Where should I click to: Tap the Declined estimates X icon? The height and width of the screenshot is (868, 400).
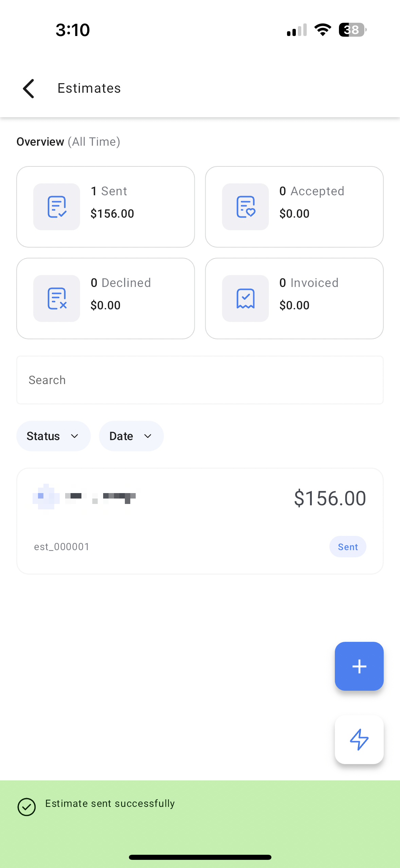[x=57, y=299]
